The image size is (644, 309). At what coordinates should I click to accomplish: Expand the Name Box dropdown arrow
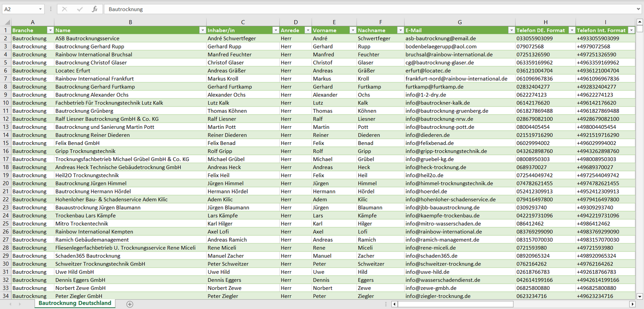point(40,9)
